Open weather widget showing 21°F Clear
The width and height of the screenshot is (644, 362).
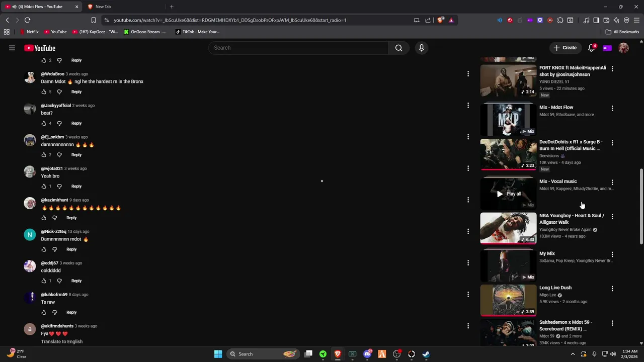[x=17, y=354]
